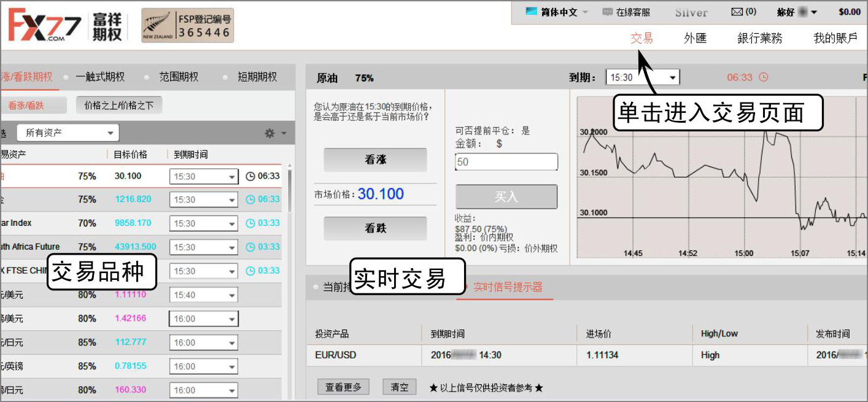868x402 pixels.
Task: Click the blue clock icon in the 1216.820 row
Action: pyautogui.click(x=250, y=199)
